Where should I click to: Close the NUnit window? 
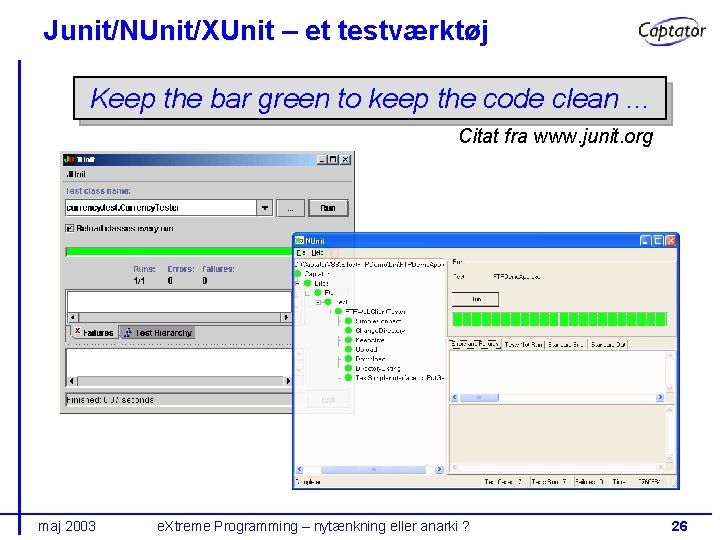click(670, 241)
